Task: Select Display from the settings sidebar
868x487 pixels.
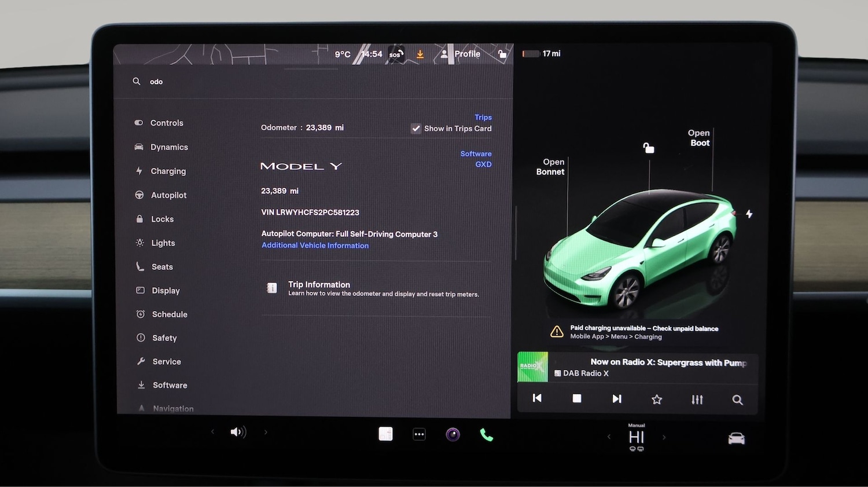Action: (x=165, y=290)
